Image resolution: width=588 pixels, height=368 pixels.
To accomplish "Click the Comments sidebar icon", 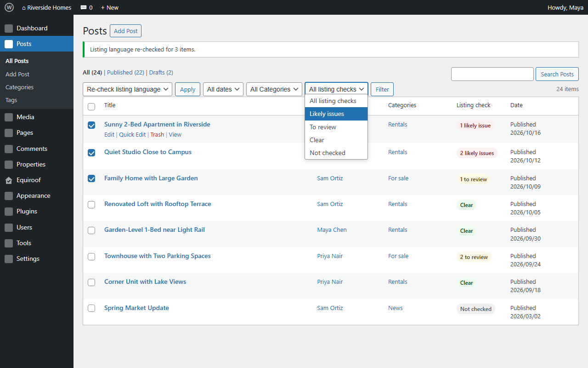I will pos(9,149).
